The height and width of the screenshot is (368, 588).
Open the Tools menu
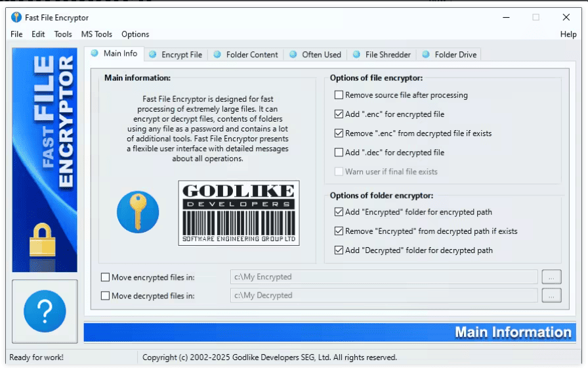[62, 34]
